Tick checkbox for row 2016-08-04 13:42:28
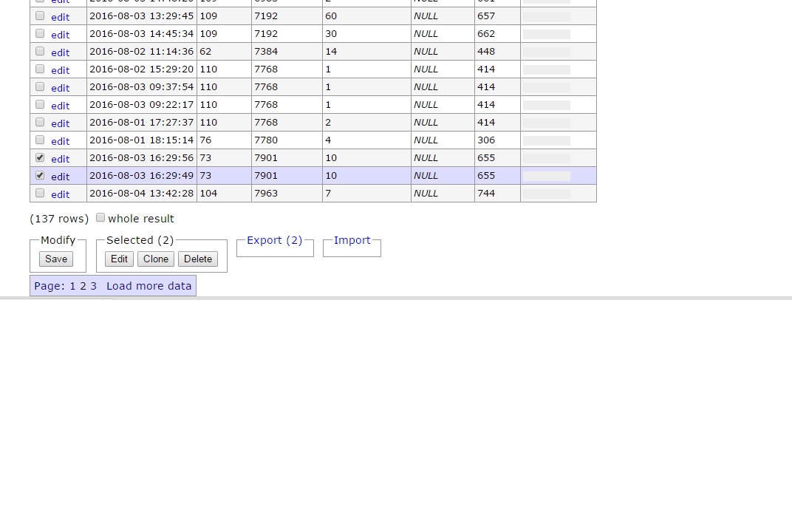The image size is (792, 532). [x=40, y=193]
